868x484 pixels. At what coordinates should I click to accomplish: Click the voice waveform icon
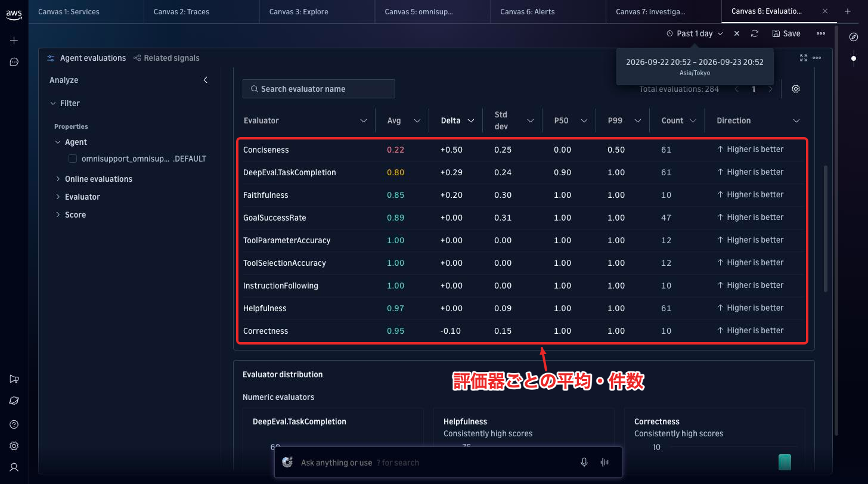[x=605, y=463]
